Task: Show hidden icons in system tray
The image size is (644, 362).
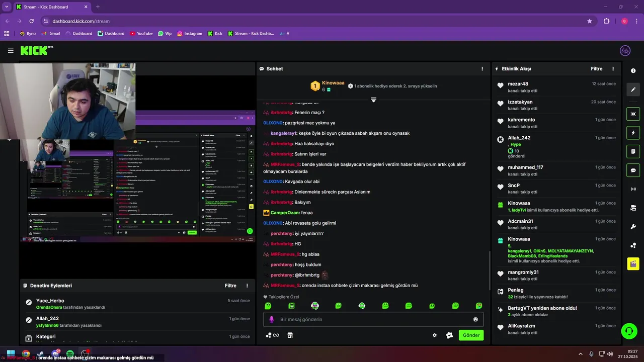Action: point(580,354)
